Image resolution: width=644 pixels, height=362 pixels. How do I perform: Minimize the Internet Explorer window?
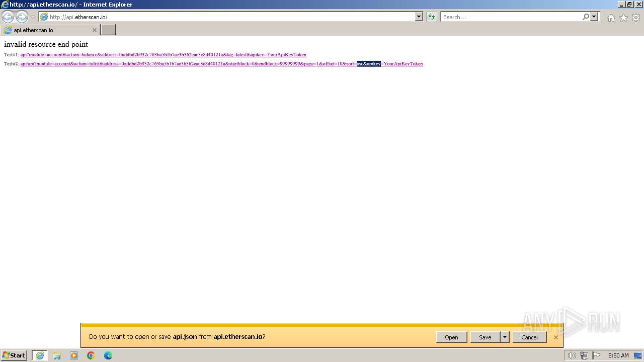(621, 5)
